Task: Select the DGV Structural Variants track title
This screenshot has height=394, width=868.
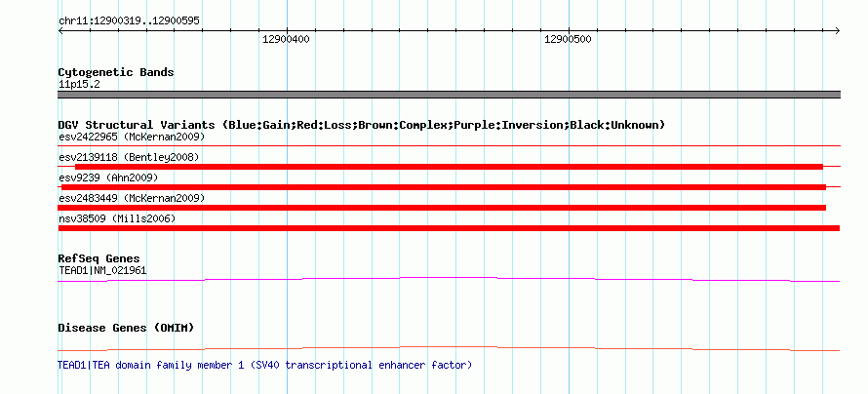Action: (x=361, y=125)
